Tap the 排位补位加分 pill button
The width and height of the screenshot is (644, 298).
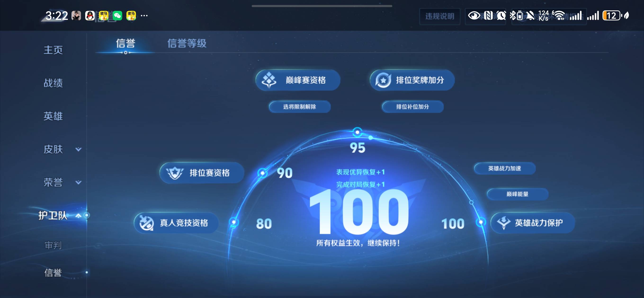tap(412, 107)
